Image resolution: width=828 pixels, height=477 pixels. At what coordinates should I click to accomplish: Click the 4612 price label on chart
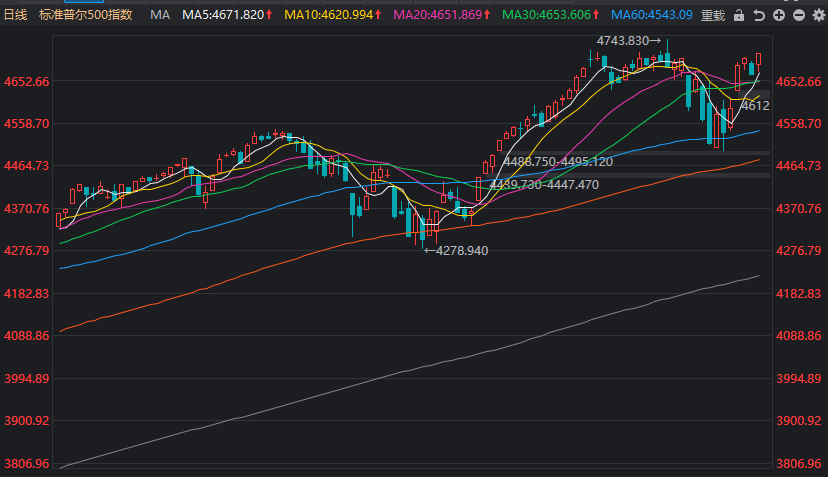click(x=754, y=105)
